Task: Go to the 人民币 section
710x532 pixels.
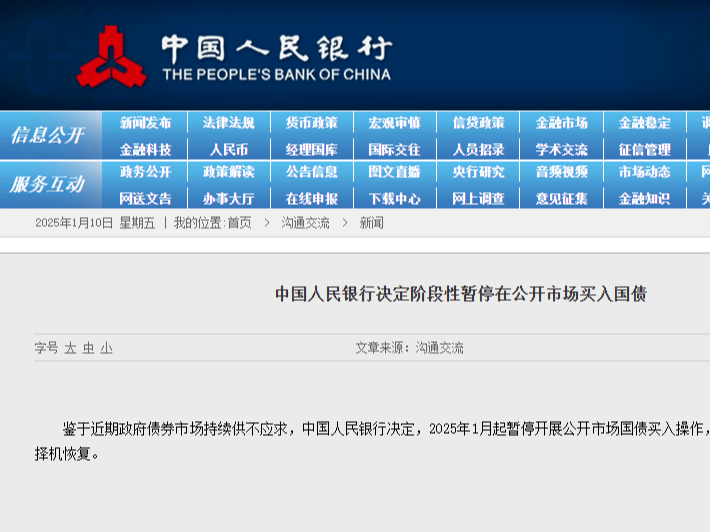Action: (229, 149)
